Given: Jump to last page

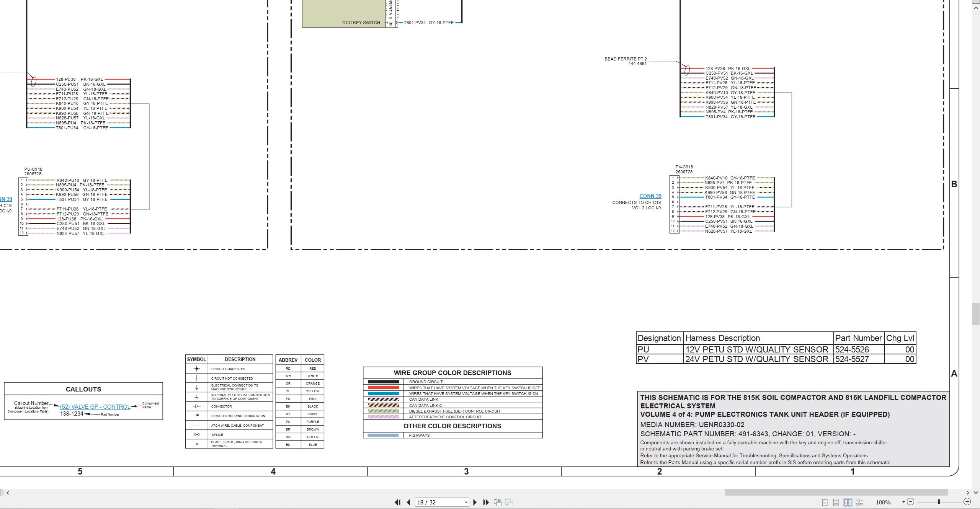Looking at the screenshot, I should pyautogui.click(x=486, y=502).
